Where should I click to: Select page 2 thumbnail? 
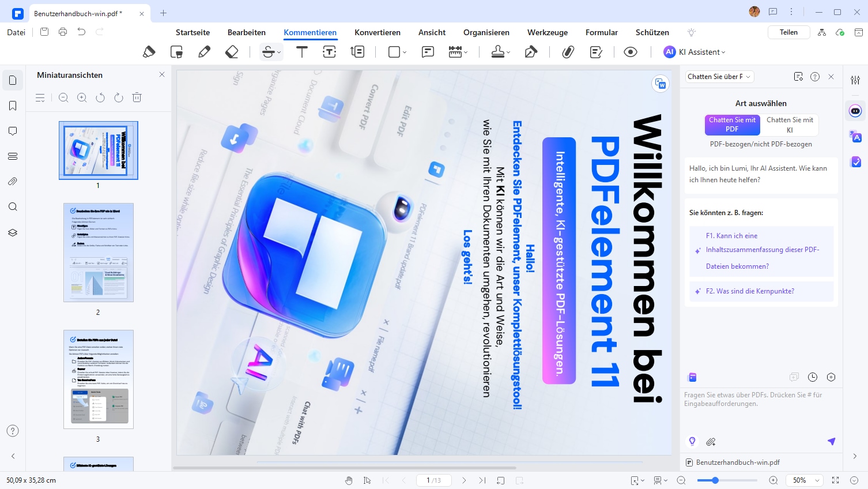click(99, 253)
